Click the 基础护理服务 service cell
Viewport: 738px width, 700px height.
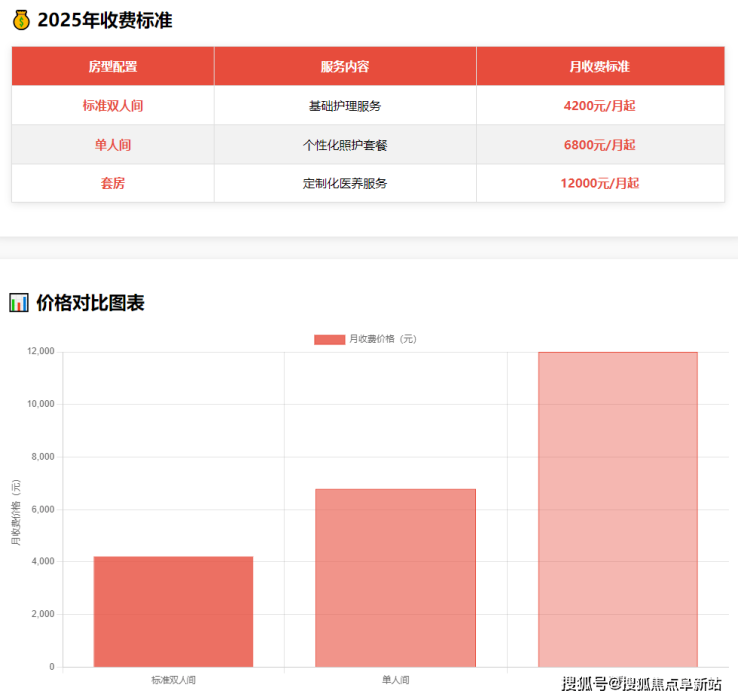(x=345, y=105)
